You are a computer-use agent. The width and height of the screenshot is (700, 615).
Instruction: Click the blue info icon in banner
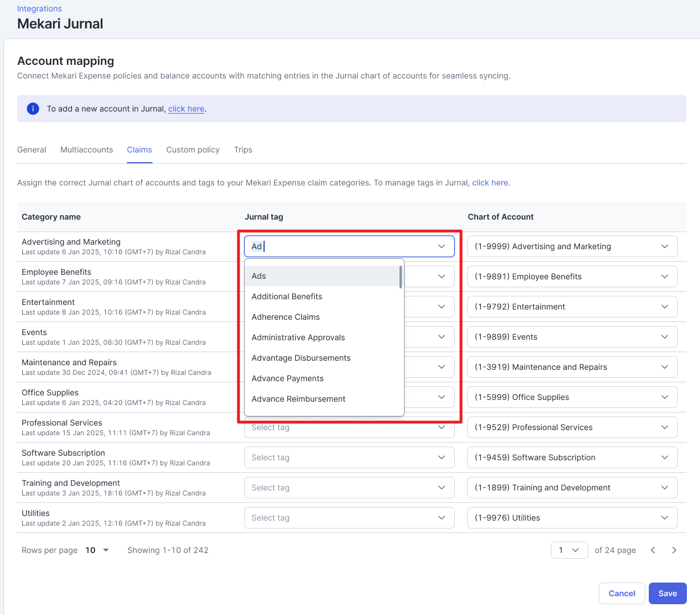tap(33, 109)
